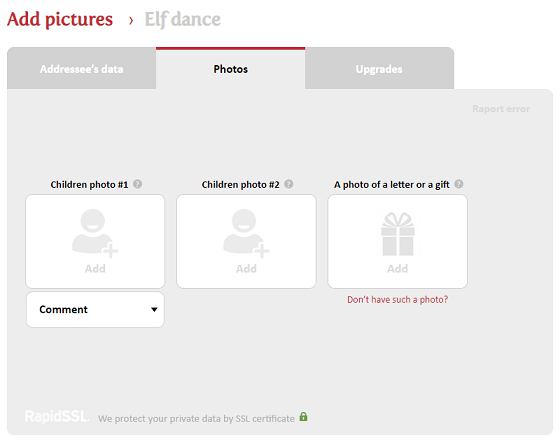Click Add text under the gift photo
Image resolution: width=560 pixels, height=440 pixels.
point(398,269)
